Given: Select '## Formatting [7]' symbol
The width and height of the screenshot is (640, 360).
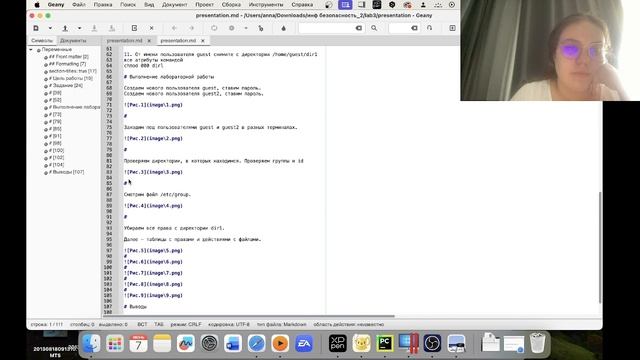Looking at the screenshot, I should coord(67,64).
